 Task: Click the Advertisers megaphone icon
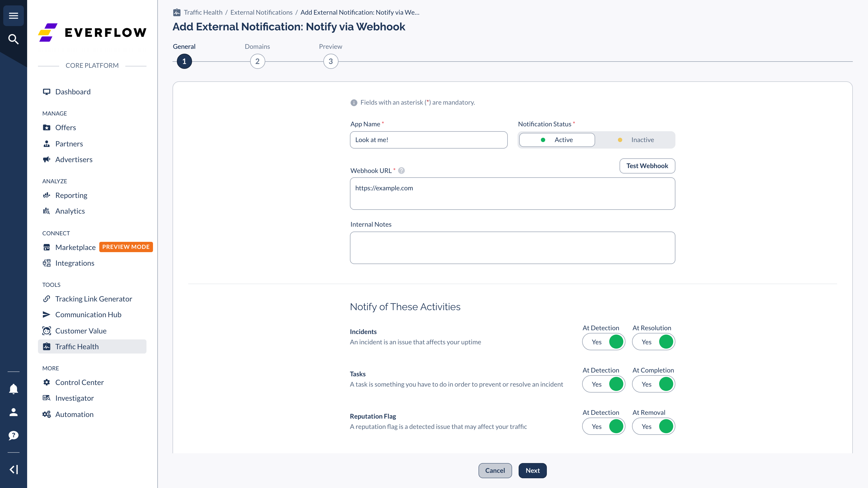(46, 160)
